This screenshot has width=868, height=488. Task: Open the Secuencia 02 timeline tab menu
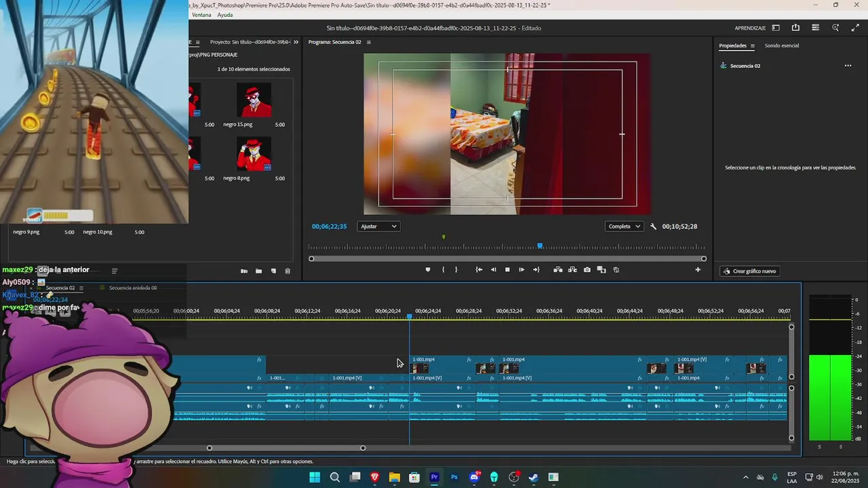[81, 288]
